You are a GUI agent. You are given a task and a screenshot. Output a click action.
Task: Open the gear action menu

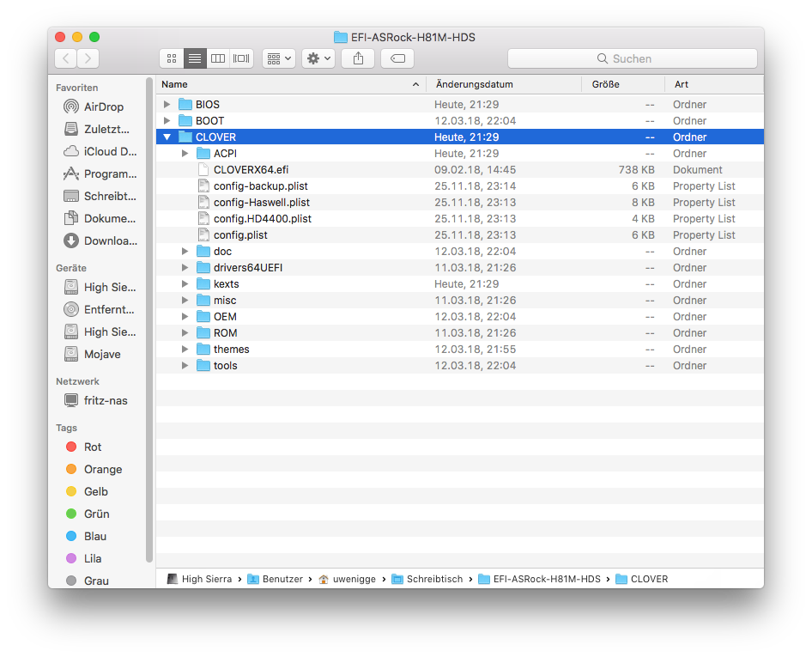[x=318, y=58]
